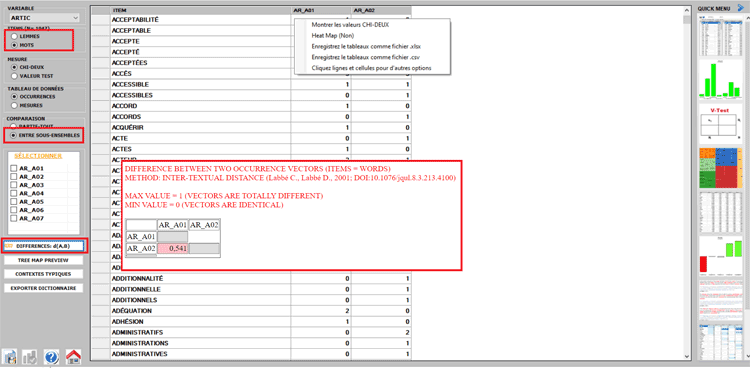Select the ACCEPTABILITÉ row
The height and width of the screenshot is (368, 750).
[x=251, y=20]
